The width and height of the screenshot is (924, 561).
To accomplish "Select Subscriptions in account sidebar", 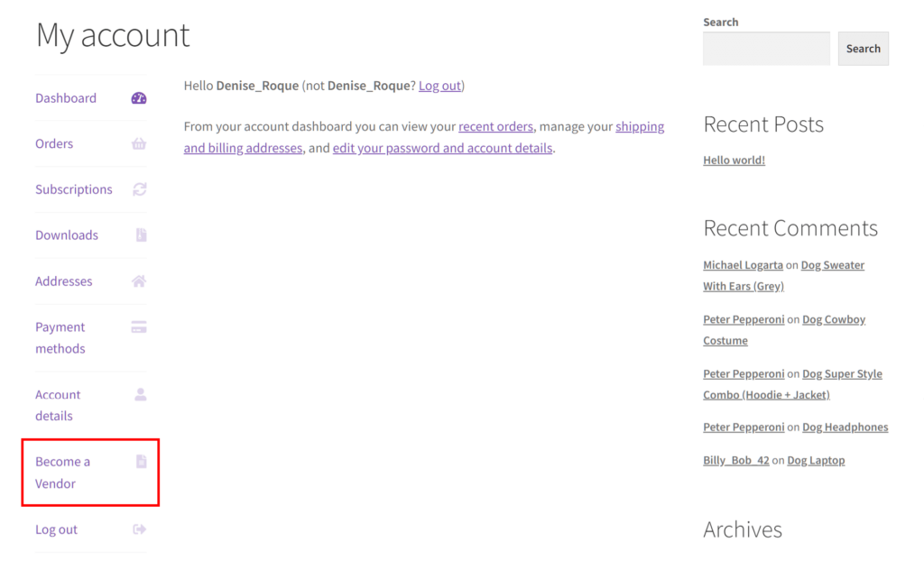I will [74, 189].
